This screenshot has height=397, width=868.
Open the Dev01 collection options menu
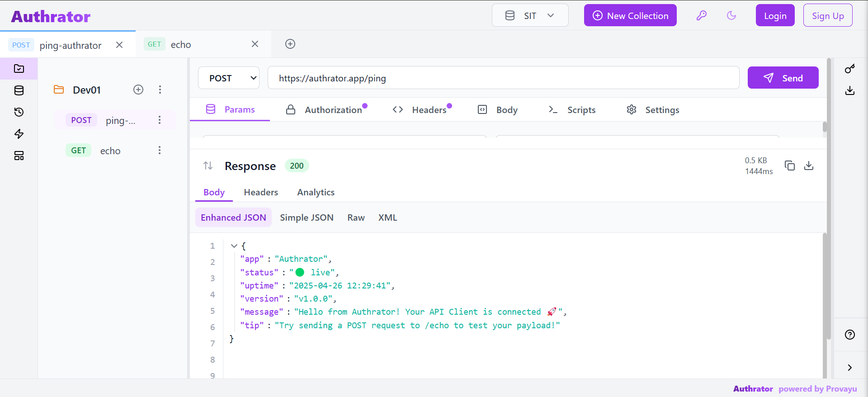tap(160, 90)
